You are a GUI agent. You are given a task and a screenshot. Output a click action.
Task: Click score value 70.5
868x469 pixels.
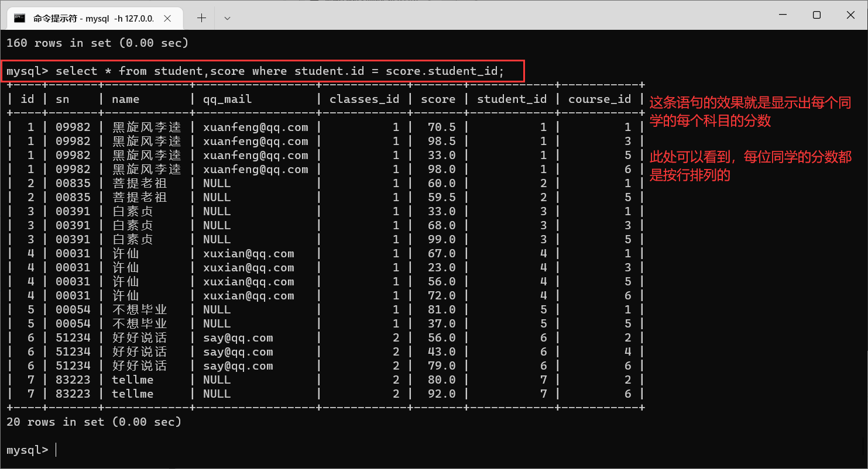click(441, 127)
